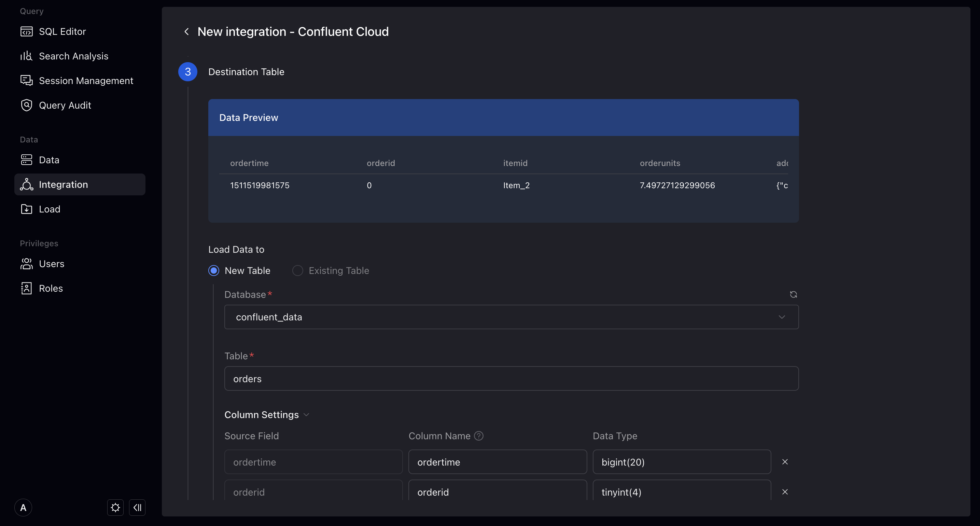Open Session Management
This screenshot has width=980, height=526.
86,80
